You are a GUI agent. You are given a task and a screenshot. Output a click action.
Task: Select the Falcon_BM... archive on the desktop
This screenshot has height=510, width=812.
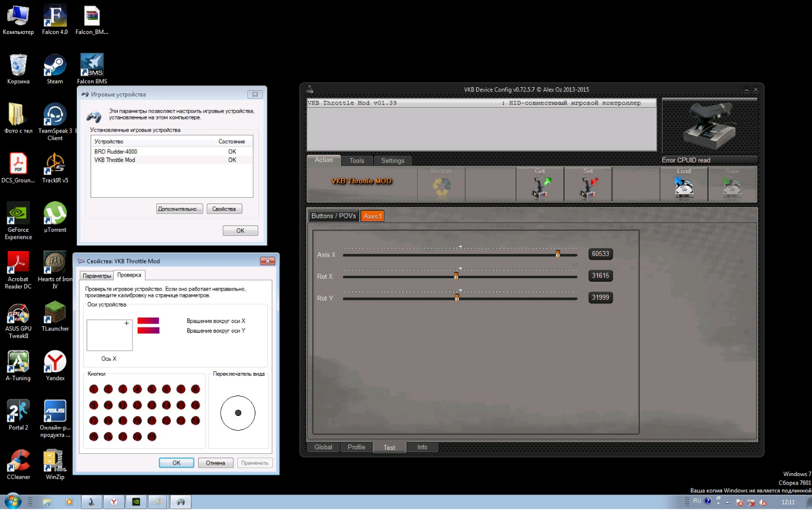tap(92, 20)
